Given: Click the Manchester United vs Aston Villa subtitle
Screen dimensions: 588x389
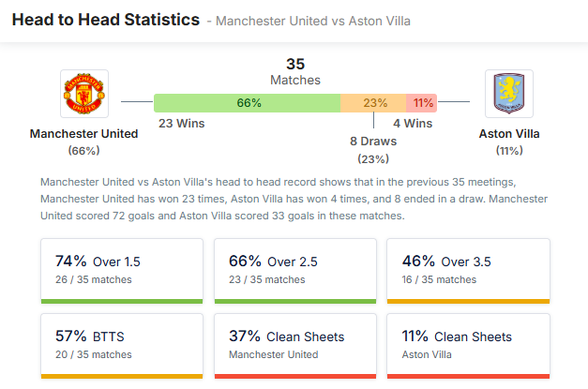Looking at the screenshot, I should tap(312, 21).
